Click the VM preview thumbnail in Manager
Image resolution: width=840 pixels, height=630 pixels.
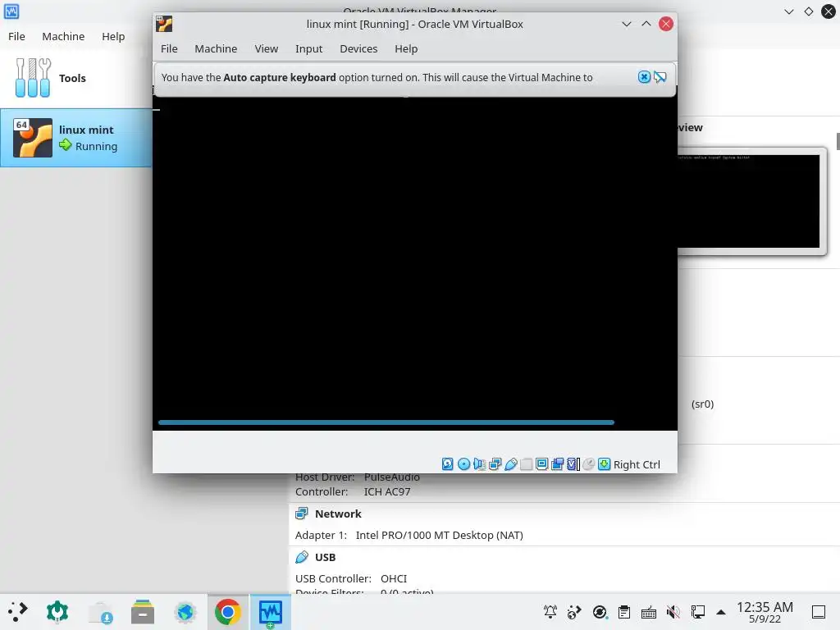[x=748, y=202]
